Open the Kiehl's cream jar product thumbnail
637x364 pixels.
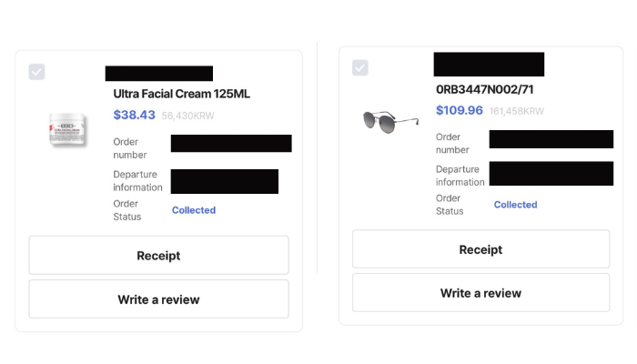coord(67,129)
